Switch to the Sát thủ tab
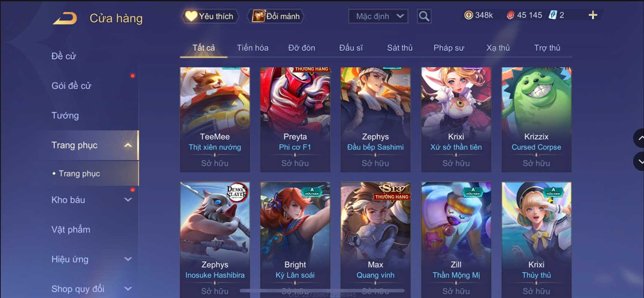 click(400, 48)
